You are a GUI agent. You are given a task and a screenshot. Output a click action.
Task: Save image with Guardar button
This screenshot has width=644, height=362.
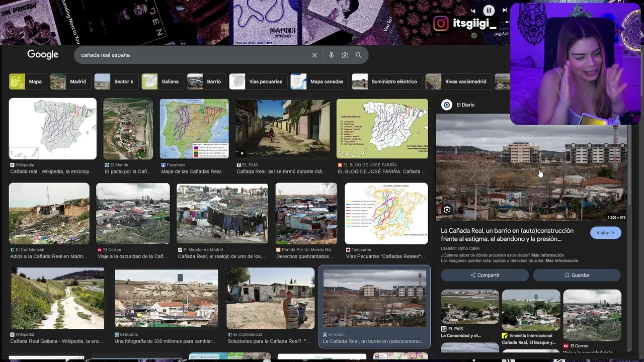click(x=577, y=275)
